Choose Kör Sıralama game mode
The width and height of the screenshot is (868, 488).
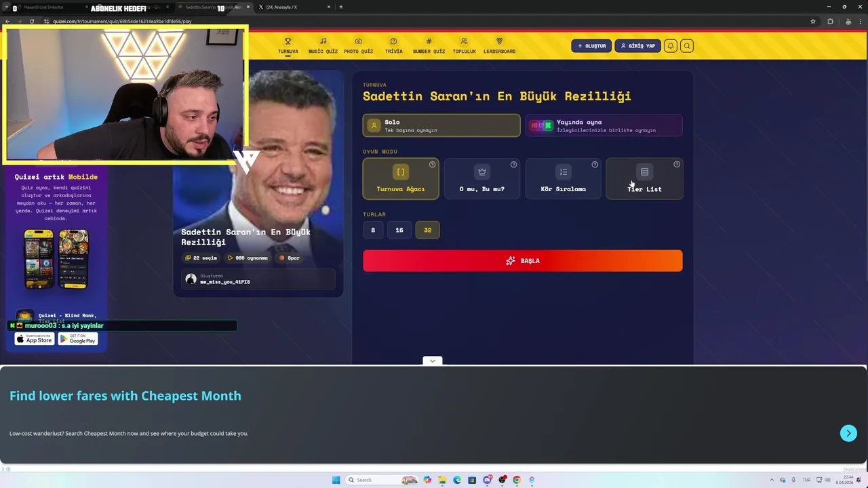(564, 179)
